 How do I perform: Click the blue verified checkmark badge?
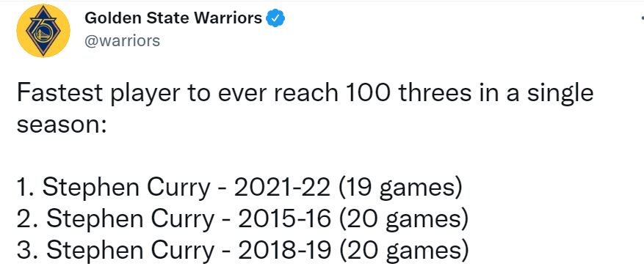point(276,18)
